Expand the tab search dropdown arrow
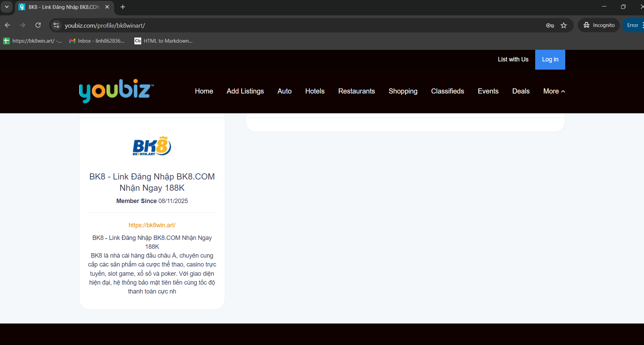Image resolution: width=644 pixels, height=345 pixels. 7,7
